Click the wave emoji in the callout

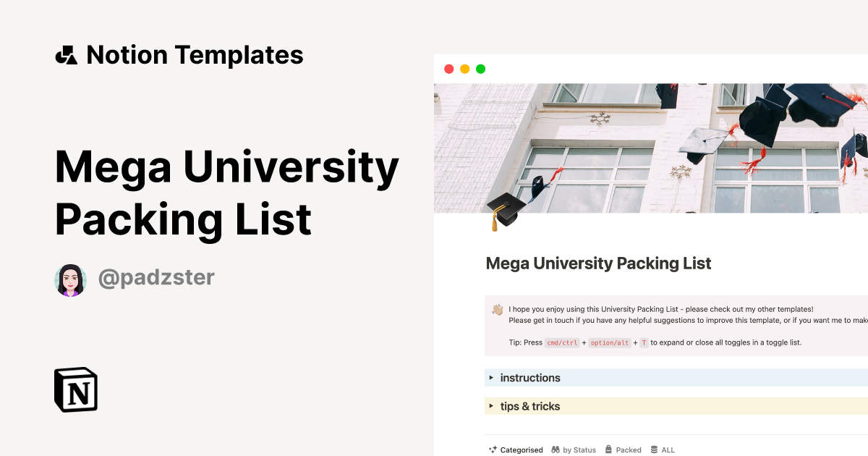(498, 308)
